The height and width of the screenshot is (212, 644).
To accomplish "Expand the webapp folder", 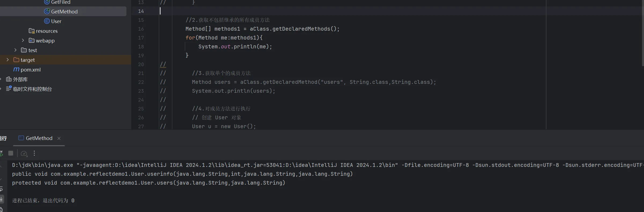I will tap(23, 41).
